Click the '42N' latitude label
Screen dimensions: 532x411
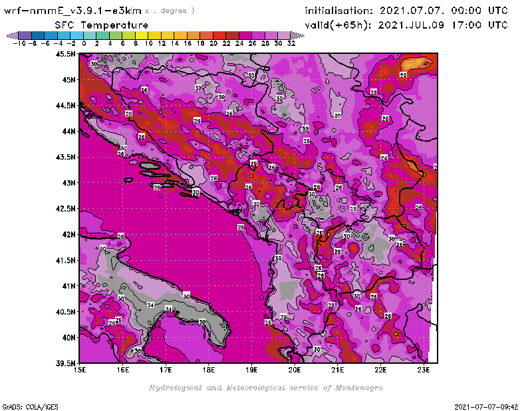pyautogui.click(x=68, y=235)
